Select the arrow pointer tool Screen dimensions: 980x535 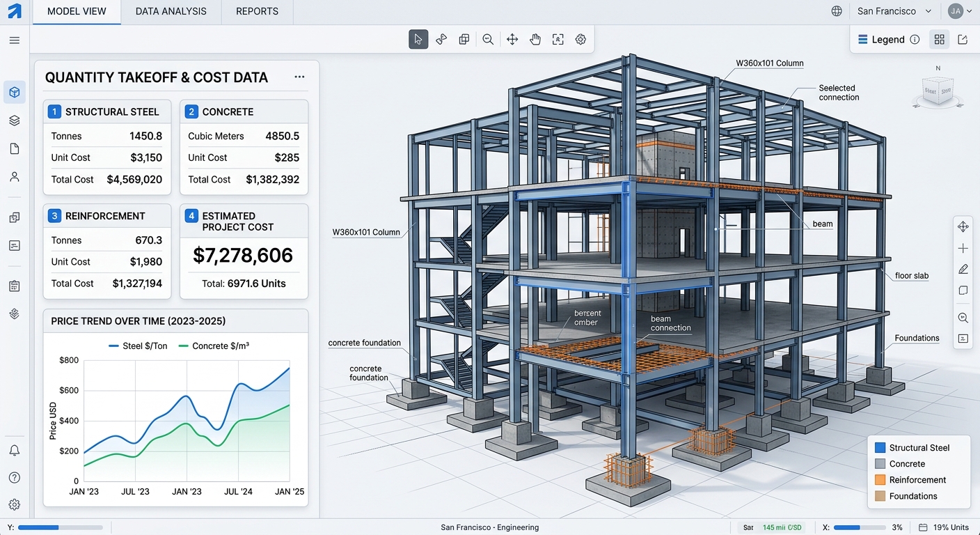pyautogui.click(x=418, y=40)
